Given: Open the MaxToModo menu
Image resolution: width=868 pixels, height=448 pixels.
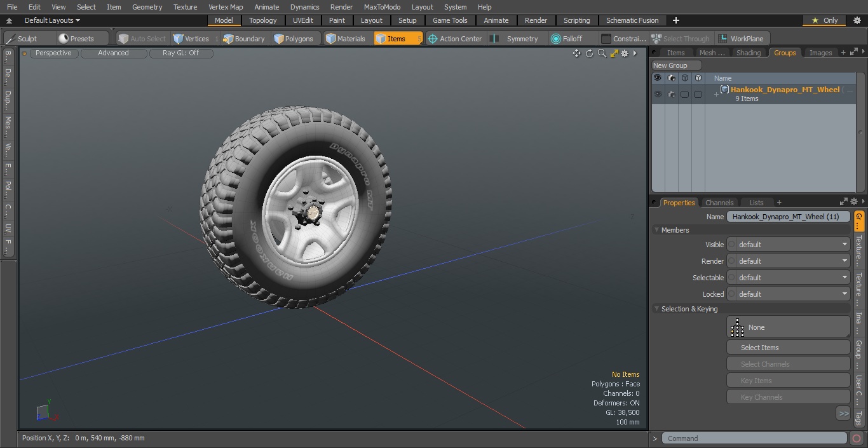Looking at the screenshot, I should pyautogui.click(x=382, y=7).
